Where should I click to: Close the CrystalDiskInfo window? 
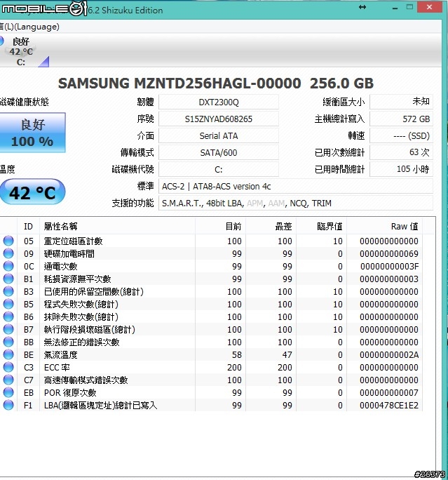click(x=429, y=7)
